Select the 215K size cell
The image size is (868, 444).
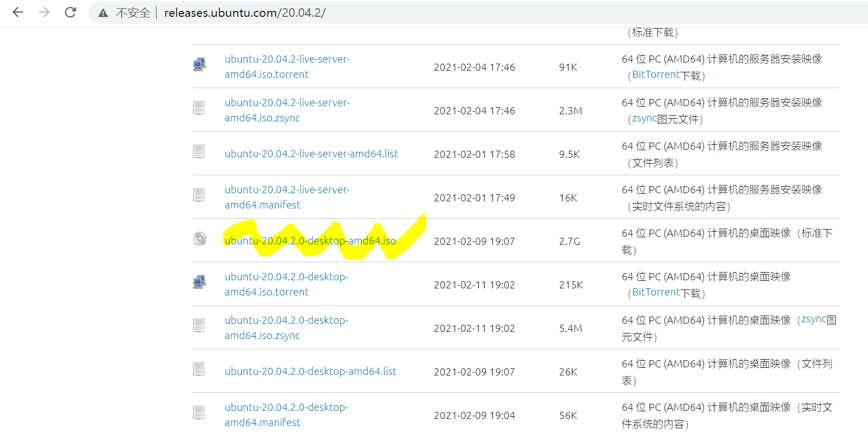pos(571,285)
